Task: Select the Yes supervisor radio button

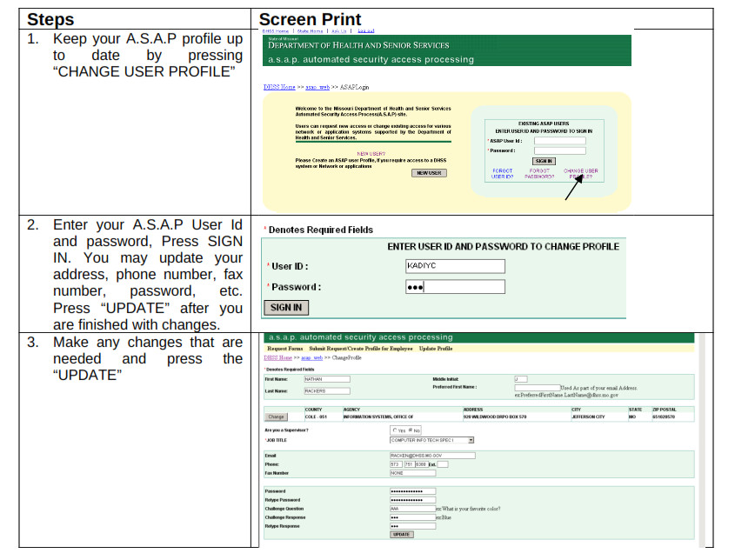Action: (395, 430)
